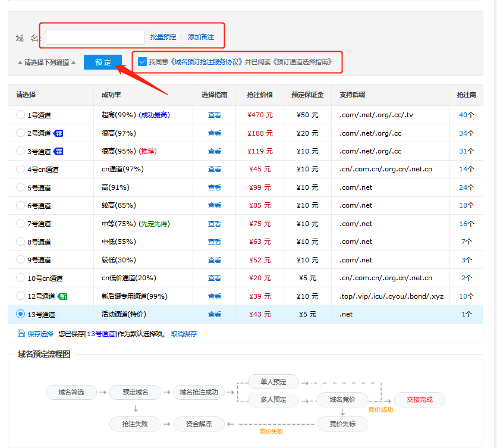Click the ¥188 元 price cell
The width and height of the screenshot is (497, 448).
[260, 133]
